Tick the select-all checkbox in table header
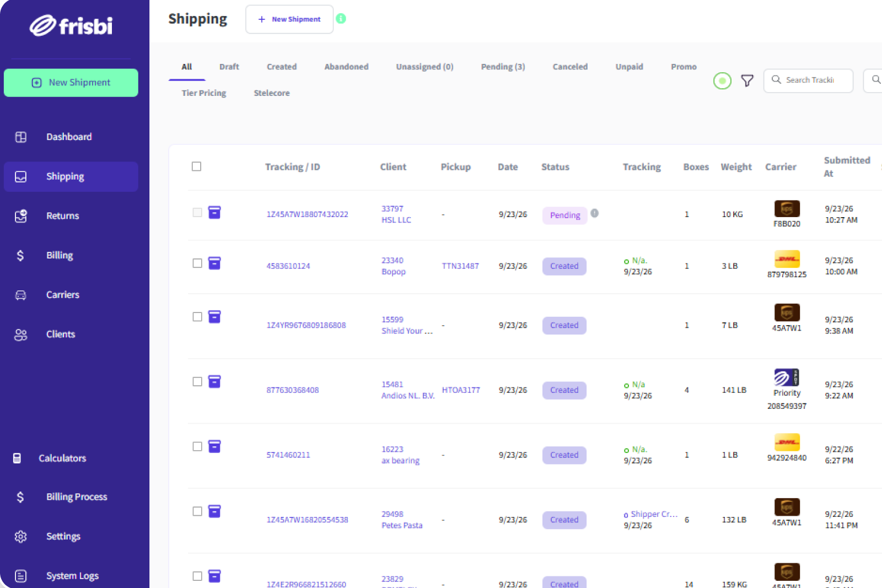The width and height of the screenshot is (882, 588). point(196,166)
